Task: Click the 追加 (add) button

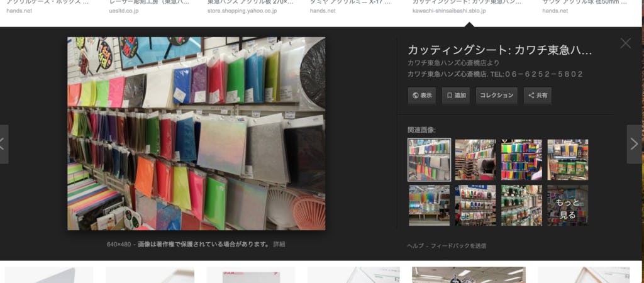Action: pos(456,96)
